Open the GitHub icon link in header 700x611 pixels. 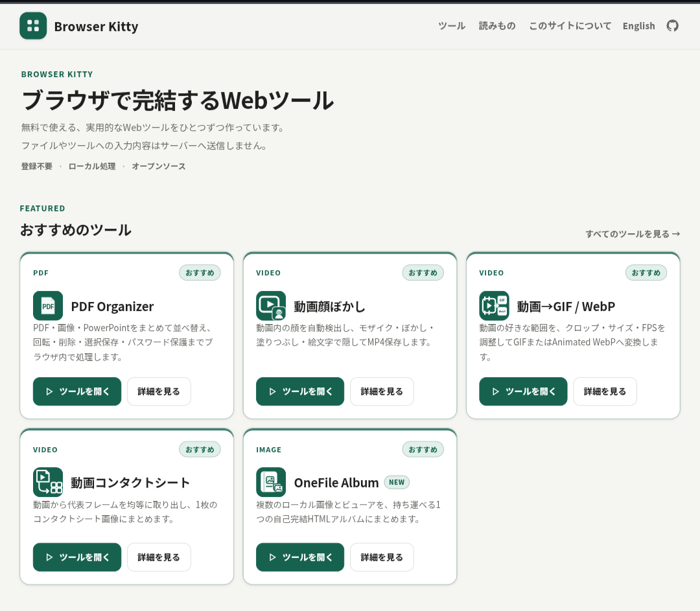point(672,26)
